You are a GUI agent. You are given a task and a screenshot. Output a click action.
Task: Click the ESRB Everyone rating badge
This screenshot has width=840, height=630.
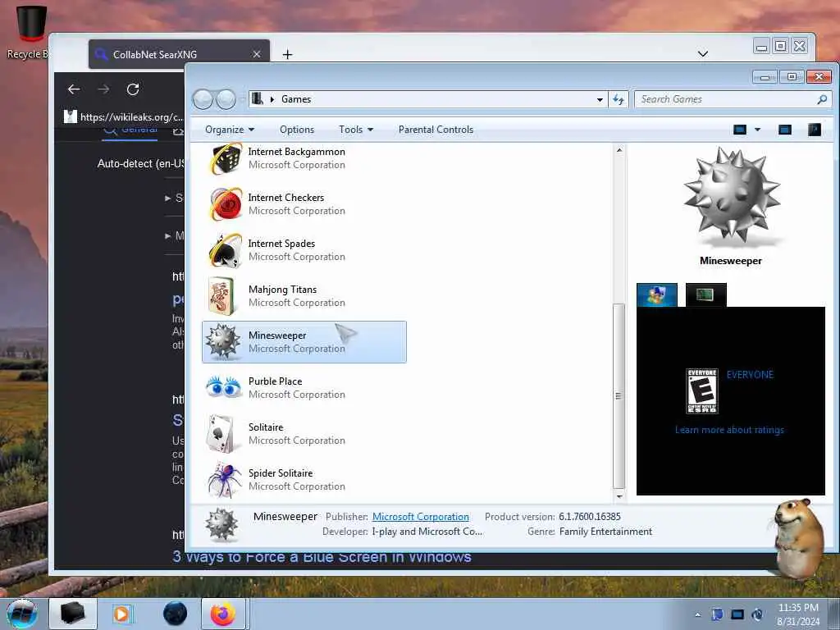click(702, 391)
